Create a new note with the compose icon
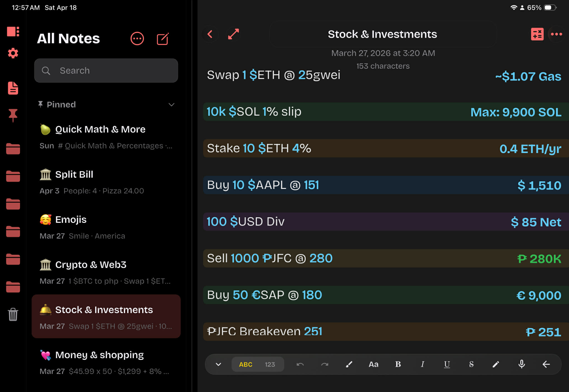569x392 pixels. click(x=163, y=39)
